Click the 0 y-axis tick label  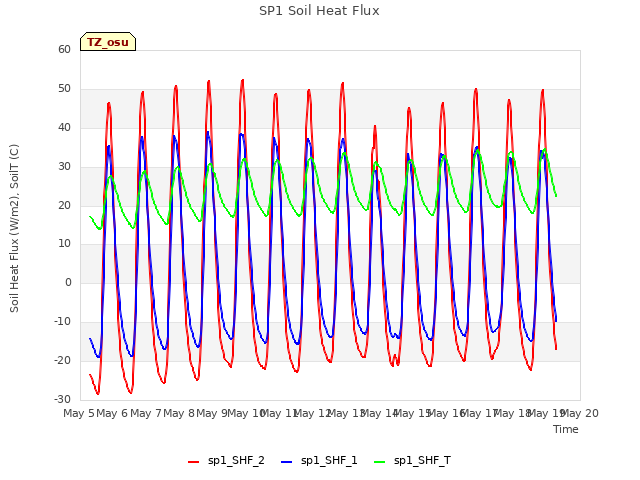tap(68, 282)
